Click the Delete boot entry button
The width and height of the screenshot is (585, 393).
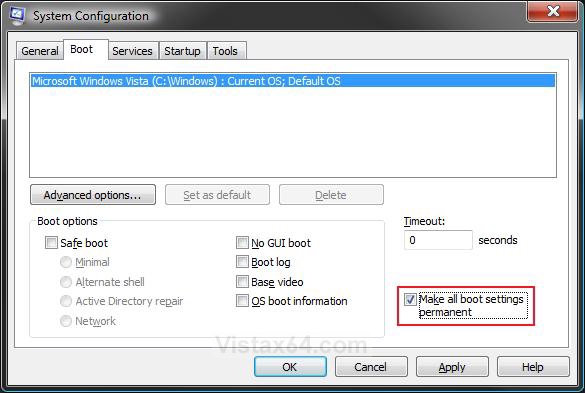pyautogui.click(x=331, y=195)
